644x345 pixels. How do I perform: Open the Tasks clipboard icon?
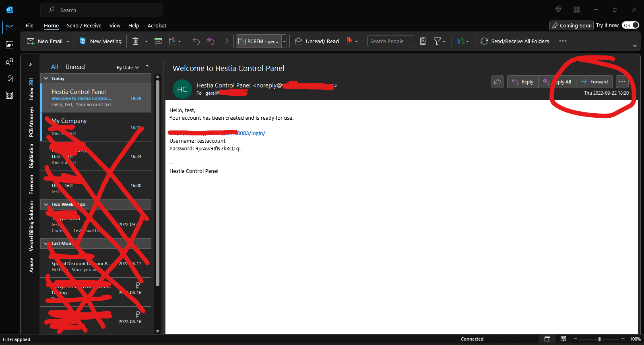tap(10, 79)
